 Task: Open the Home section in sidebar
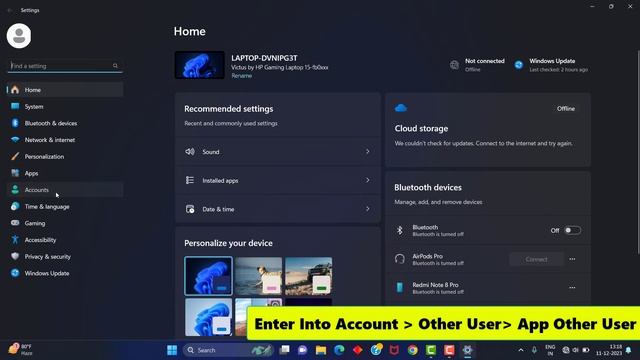tap(65, 90)
